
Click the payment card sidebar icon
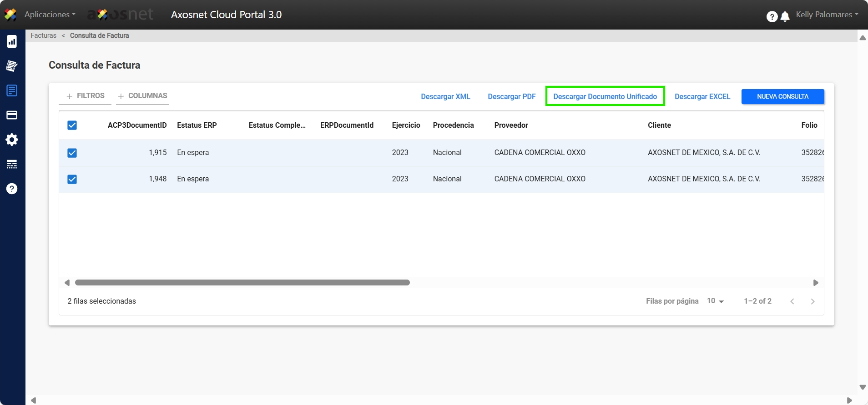pos(12,115)
